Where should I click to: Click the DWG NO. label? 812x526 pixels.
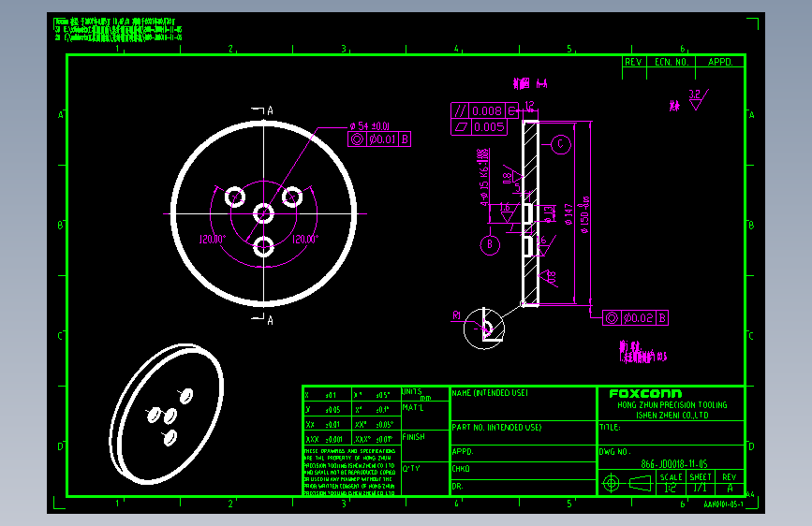[x=614, y=451]
